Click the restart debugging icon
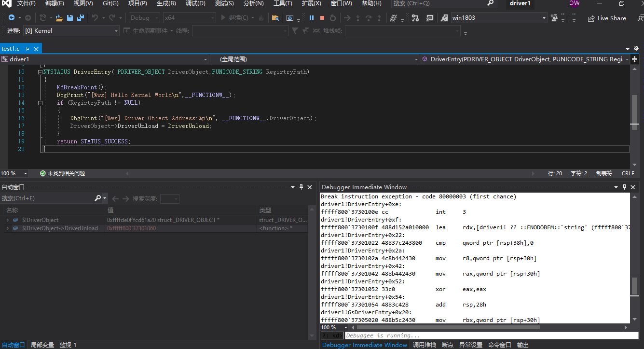 tap(333, 18)
